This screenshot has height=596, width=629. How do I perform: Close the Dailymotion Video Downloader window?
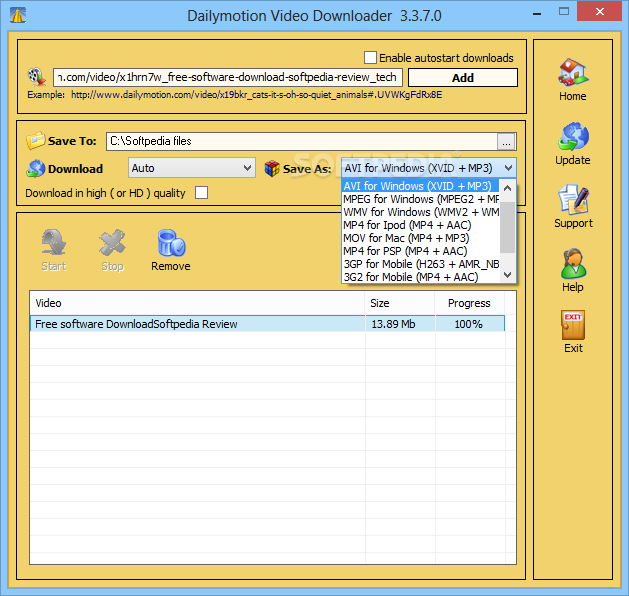(600, 12)
